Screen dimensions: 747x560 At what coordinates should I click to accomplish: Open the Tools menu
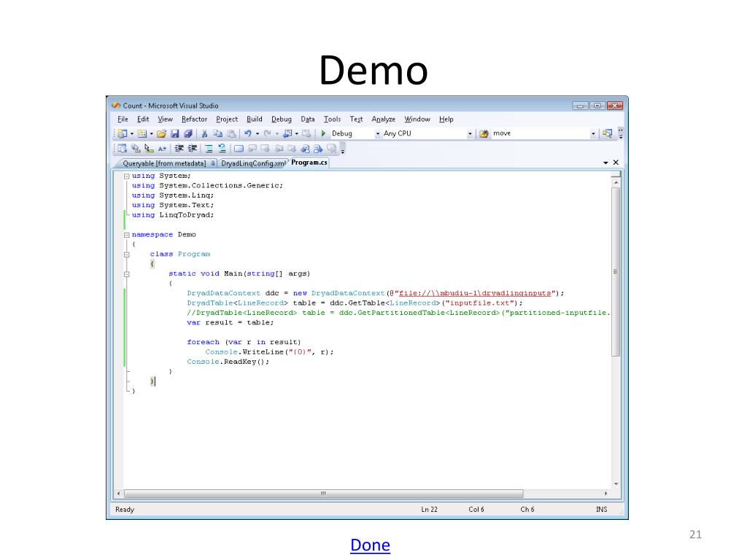click(332, 119)
